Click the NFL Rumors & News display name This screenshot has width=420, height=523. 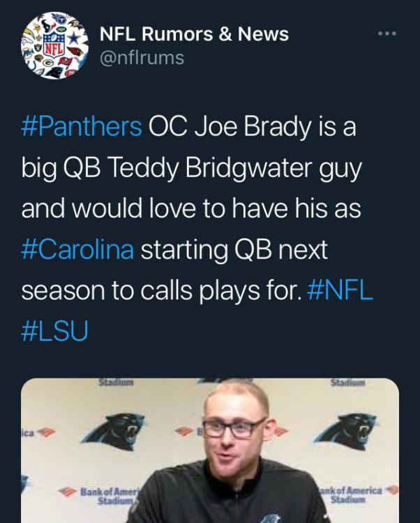click(x=194, y=33)
